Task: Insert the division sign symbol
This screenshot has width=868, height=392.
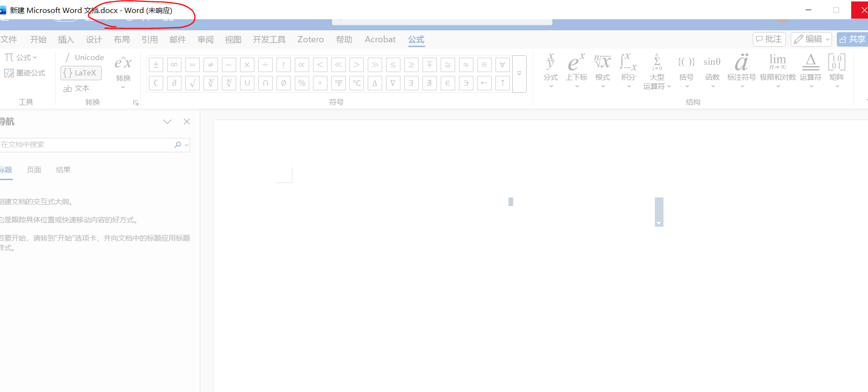Action: coord(265,64)
